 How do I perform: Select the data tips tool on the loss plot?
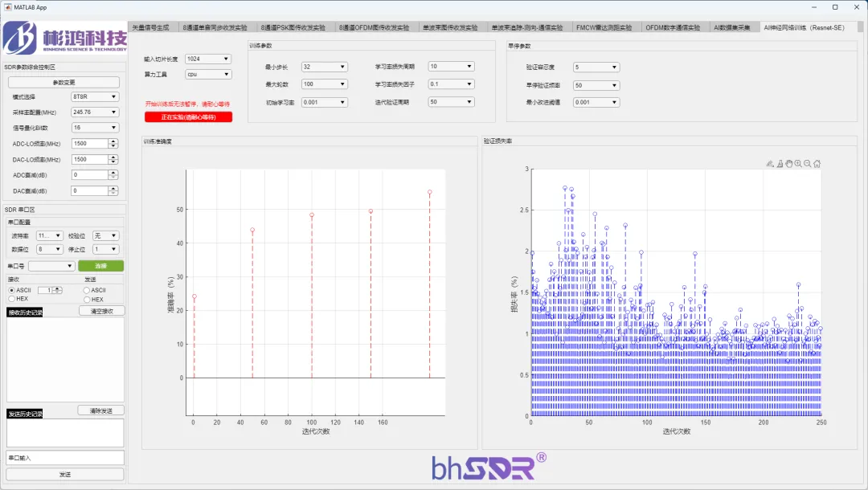[780, 164]
